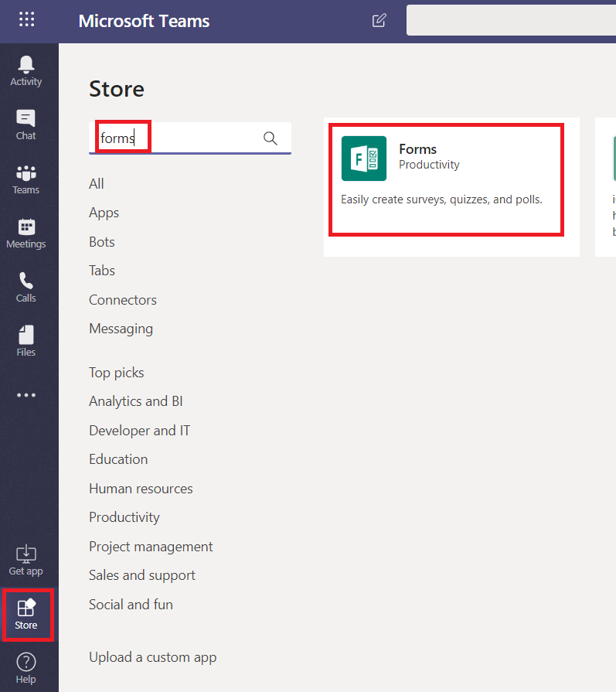Image resolution: width=616 pixels, height=692 pixels.
Task: Open Productivity category in list
Action: [x=124, y=517]
